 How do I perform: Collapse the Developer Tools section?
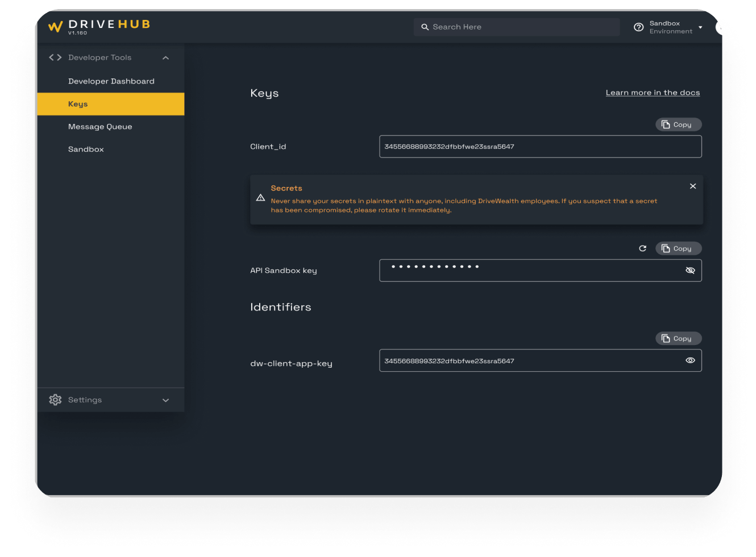pyautogui.click(x=165, y=58)
